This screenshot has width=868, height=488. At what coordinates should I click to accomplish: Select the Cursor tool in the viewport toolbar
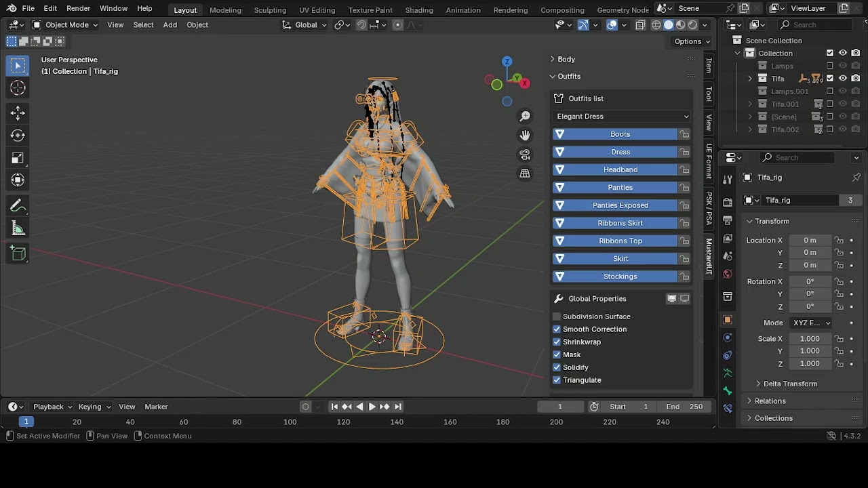pyautogui.click(x=18, y=88)
